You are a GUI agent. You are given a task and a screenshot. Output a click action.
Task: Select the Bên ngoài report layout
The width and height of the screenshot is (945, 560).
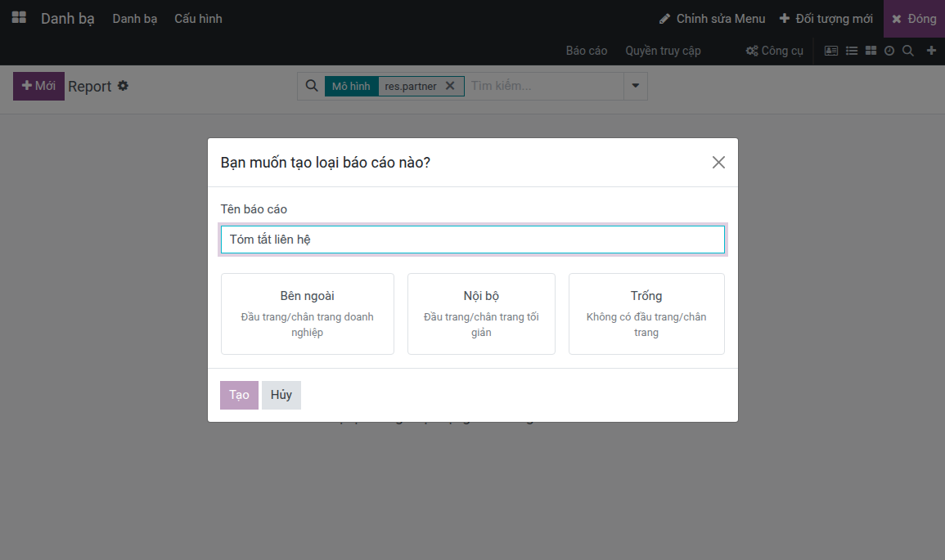[x=308, y=314]
